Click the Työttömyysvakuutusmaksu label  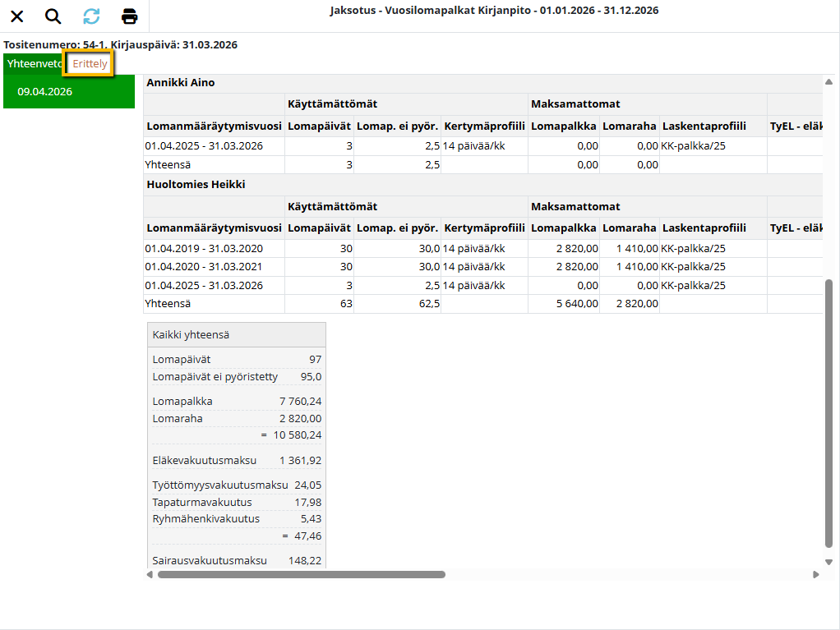220,485
